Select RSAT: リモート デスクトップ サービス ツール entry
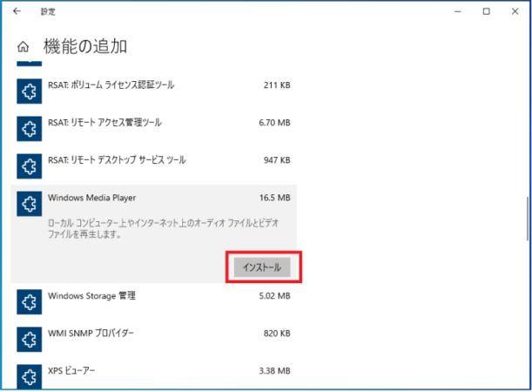Image resolution: width=532 pixels, height=392 pixels. click(x=154, y=166)
